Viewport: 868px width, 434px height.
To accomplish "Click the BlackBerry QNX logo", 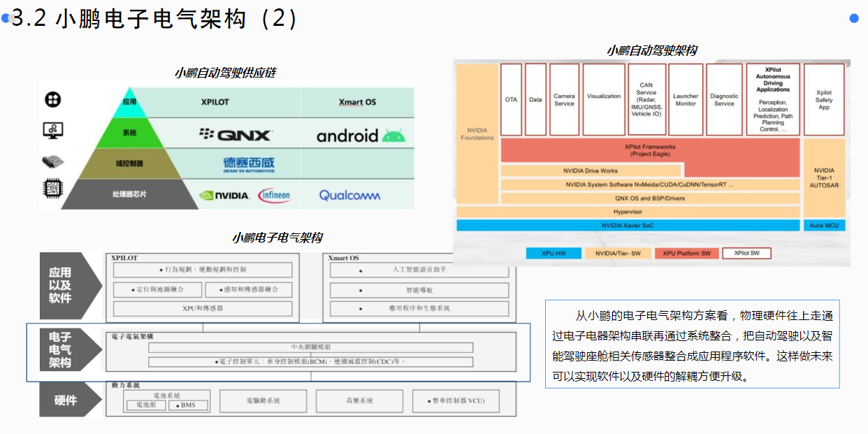I will (235, 134).
